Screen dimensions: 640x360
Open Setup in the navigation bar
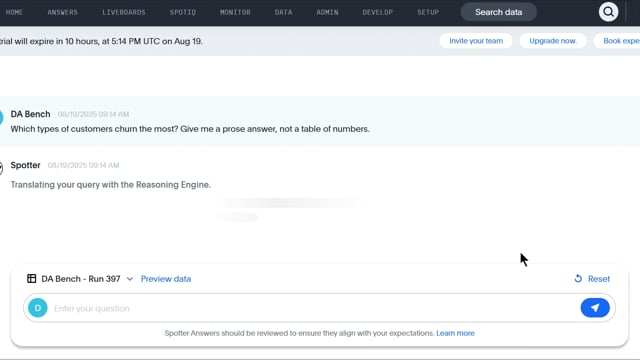point(428,12)
